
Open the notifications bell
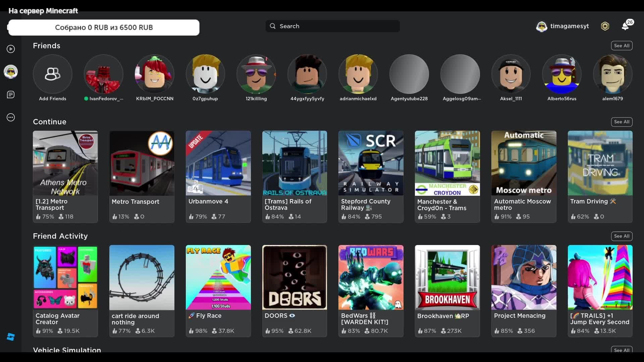pyautogui.click(x=625, y=26)
